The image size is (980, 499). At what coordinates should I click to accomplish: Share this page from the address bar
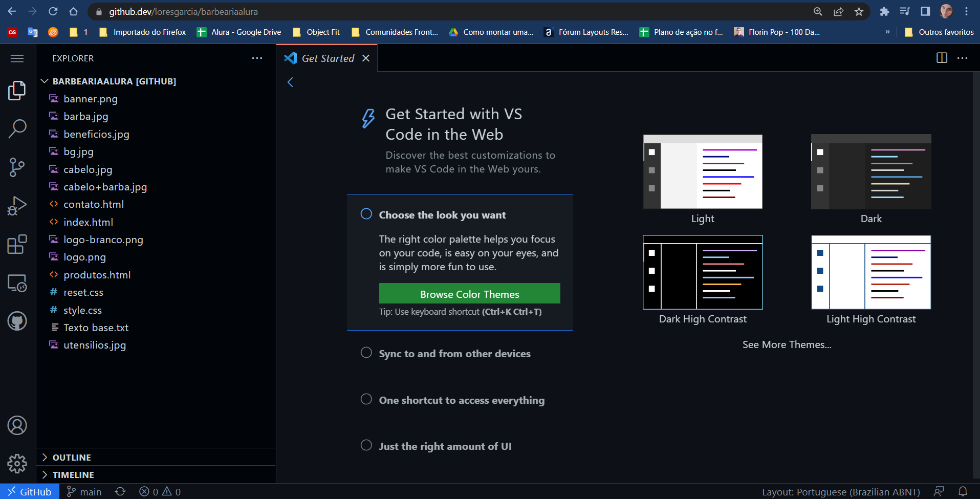838,11
